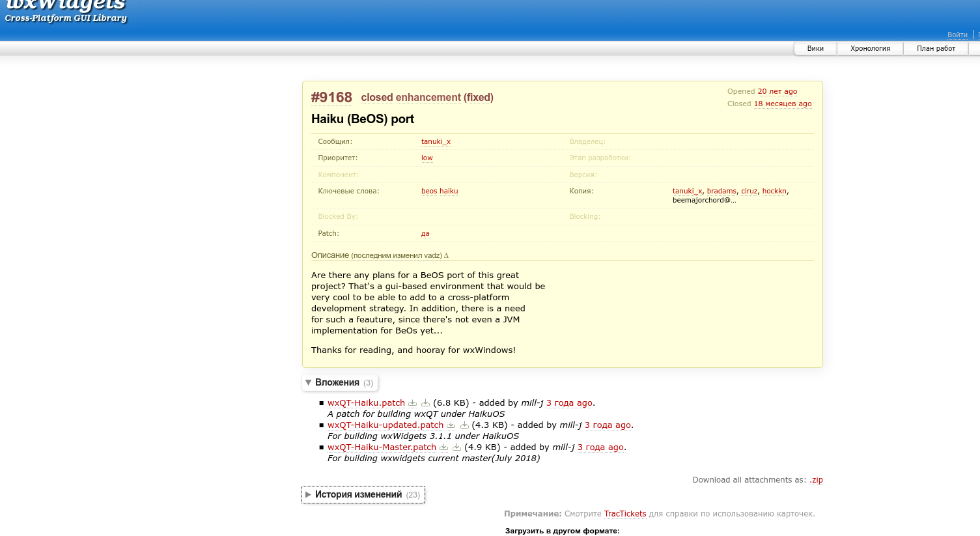The height and width of the screenshot is (536, 980).
Task: Click the 'Blocked By:' field label
Action: 338,217
